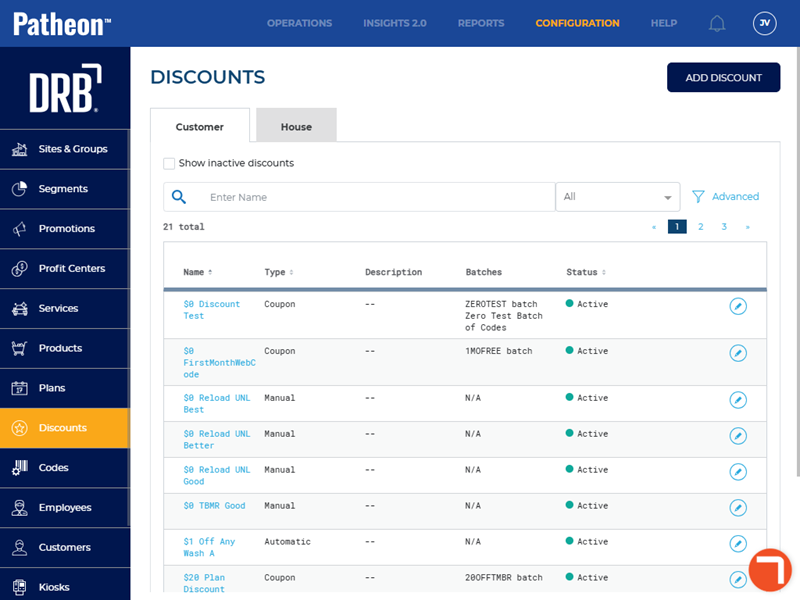The height and width of the screenshot is (600, 800).
Task: Click the Patheon logo
Action: coord(62,24)
